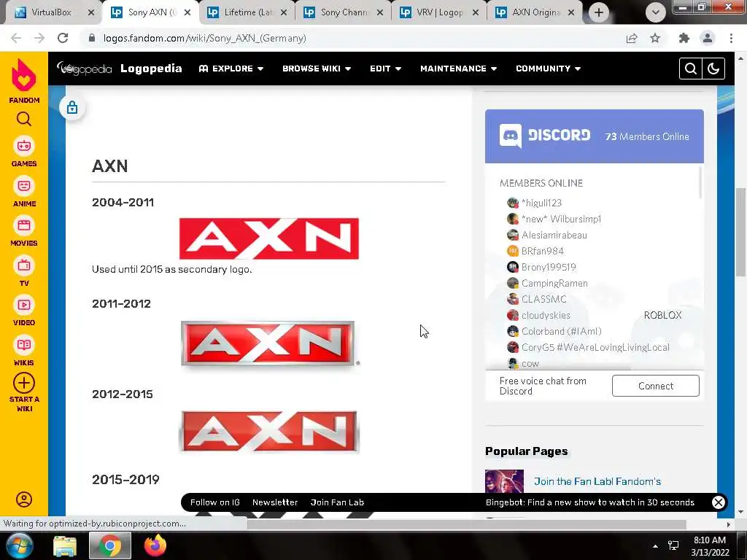This screenshot has width=747, height=560.
Task: Expand the Browse Wiki menu
Action: pos(317,69)
